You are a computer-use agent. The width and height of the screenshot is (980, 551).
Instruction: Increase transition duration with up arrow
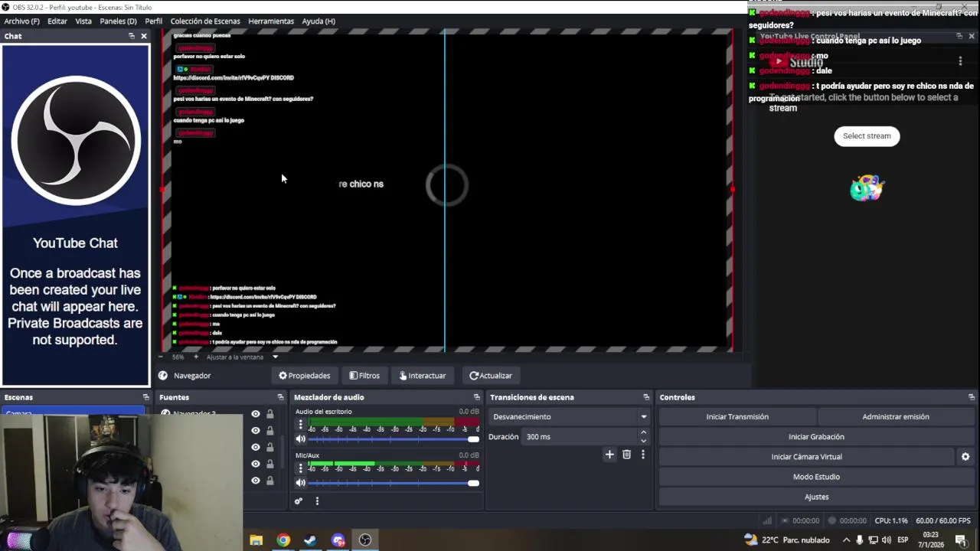click(643, 433)
